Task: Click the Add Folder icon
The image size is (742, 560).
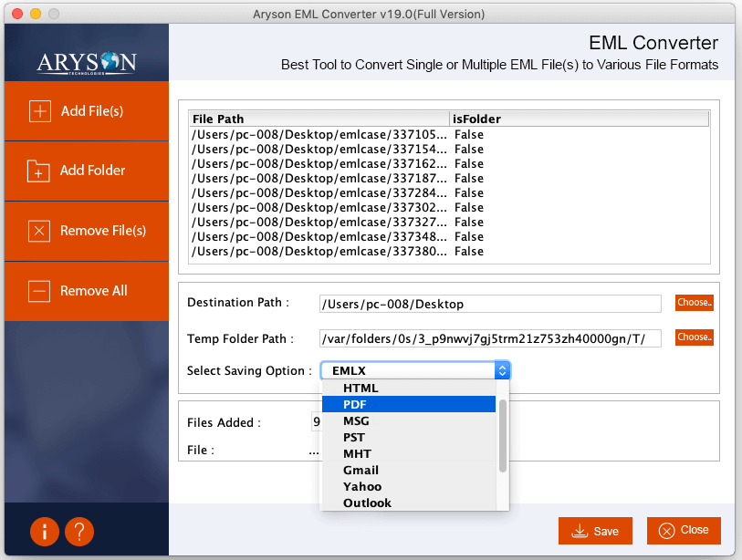Action: click(x=38, y=171)
